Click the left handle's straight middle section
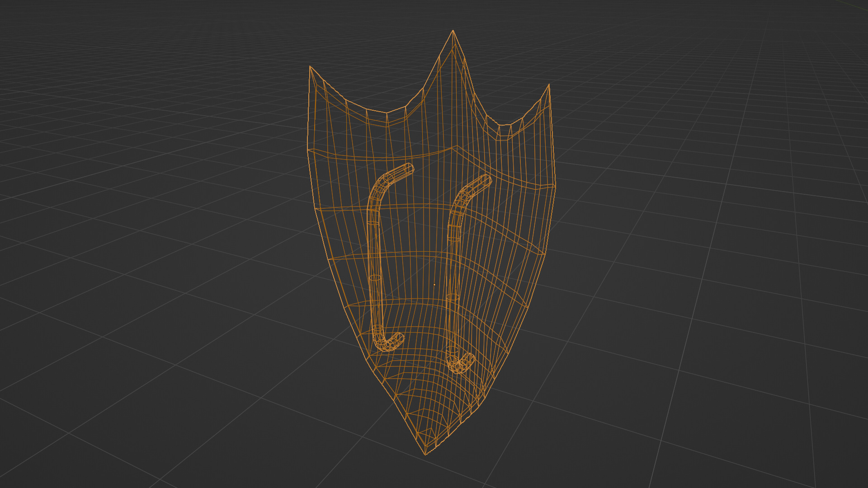This screenshot has width=868, height=488. (x=375, y=267)
